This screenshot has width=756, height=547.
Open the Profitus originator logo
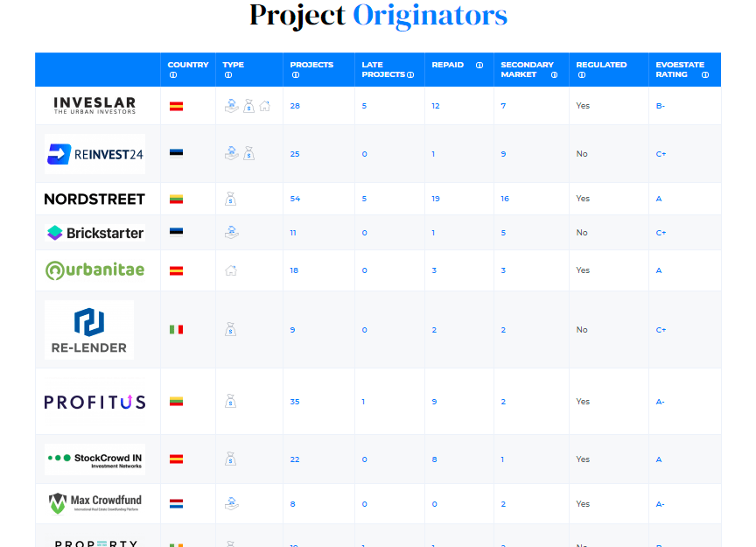point(95,402)
